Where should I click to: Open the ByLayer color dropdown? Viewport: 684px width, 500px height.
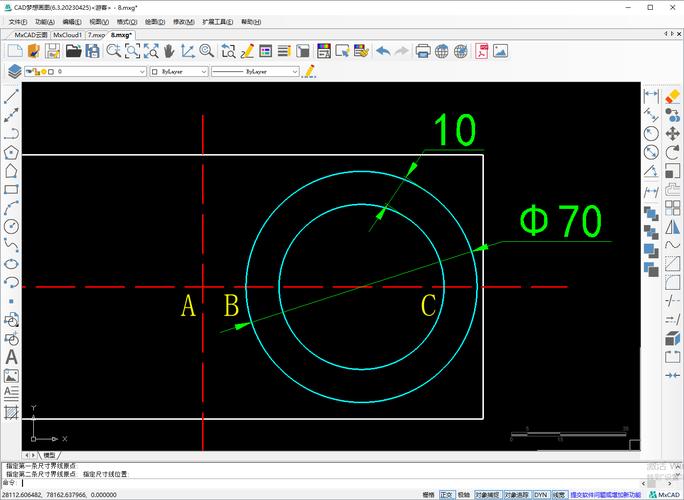(204, 72)
